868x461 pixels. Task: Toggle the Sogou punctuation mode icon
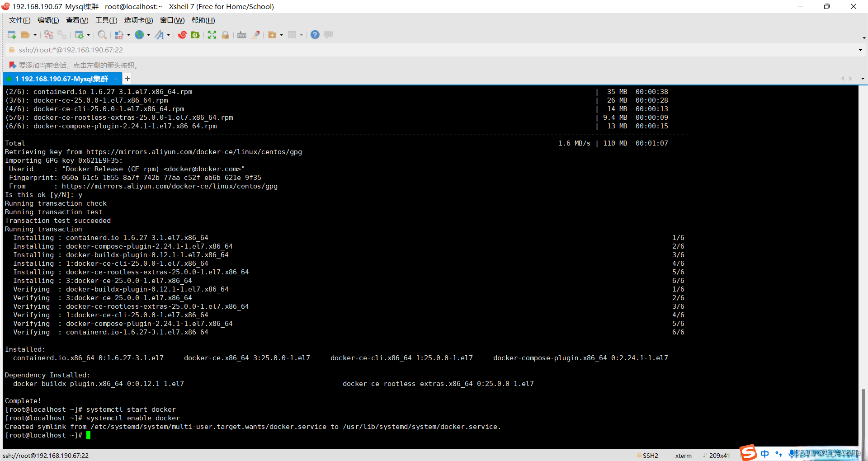pos(778,453)
